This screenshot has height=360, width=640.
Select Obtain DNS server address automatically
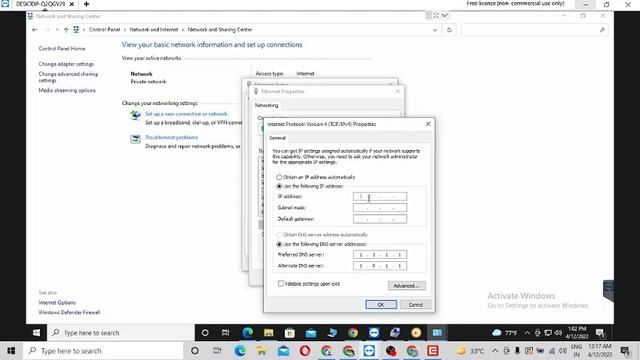coord(279,235)
